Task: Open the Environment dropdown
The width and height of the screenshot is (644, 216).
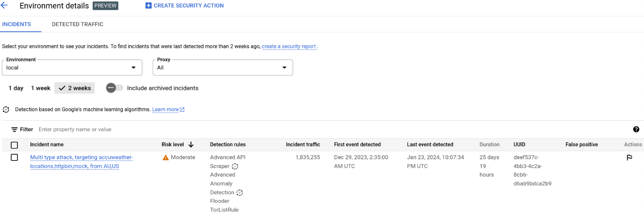Action: (x=72, y=68)
